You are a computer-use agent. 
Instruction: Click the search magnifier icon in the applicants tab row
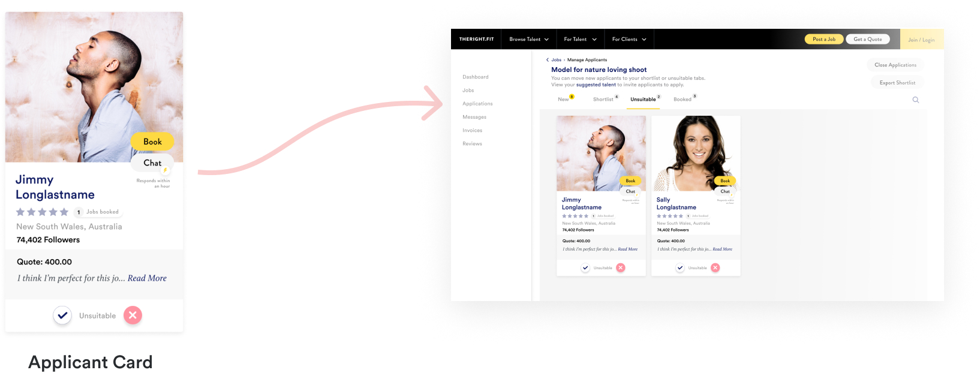pyautogui.click(x=916, y=100)
